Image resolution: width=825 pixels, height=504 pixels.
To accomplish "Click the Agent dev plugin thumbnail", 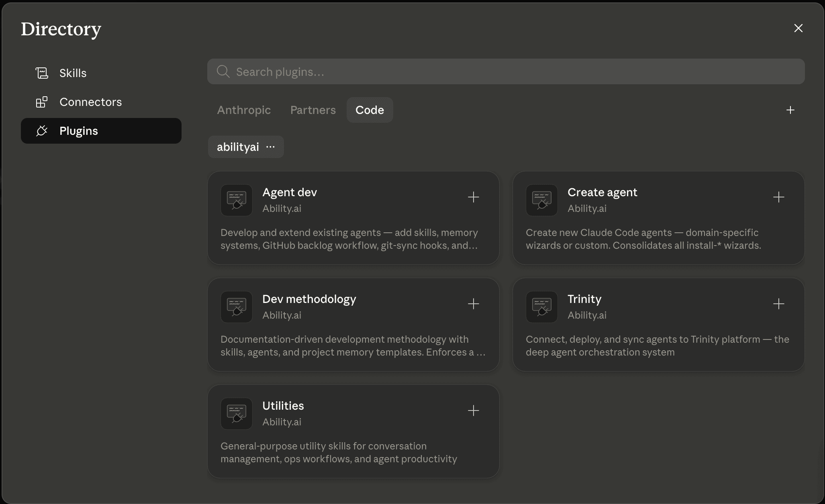I will click(x=237, y=200).
